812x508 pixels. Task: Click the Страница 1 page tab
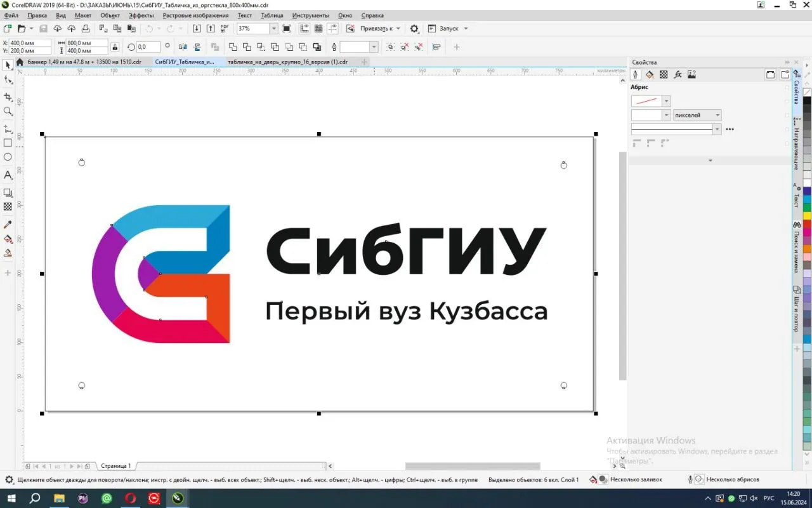point(116,466)
